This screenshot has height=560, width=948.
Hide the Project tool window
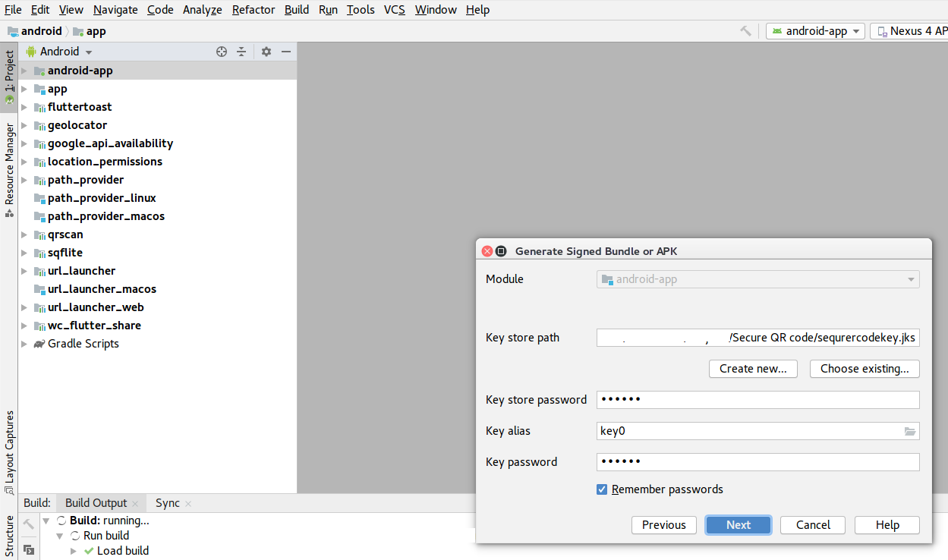285,51
